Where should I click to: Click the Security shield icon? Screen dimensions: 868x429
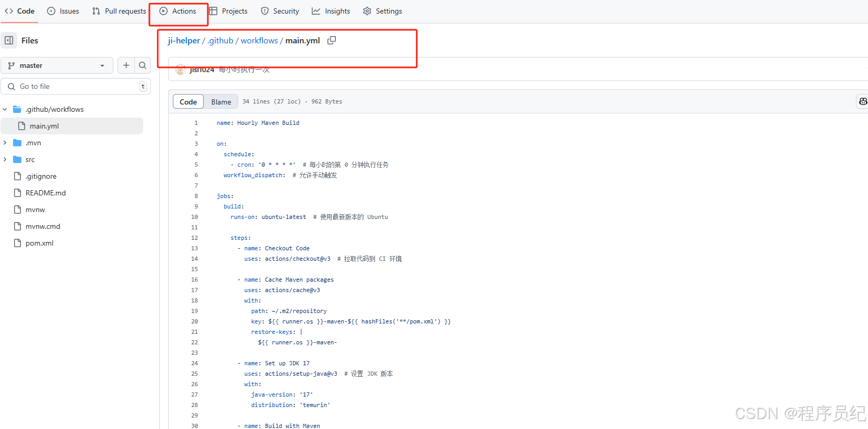265,11
